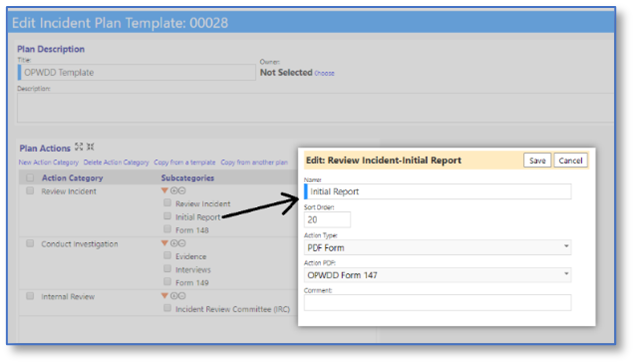Collapse the Review Incident subcategories triangle
Screen dimensions: 635x364
click(165, 190)
